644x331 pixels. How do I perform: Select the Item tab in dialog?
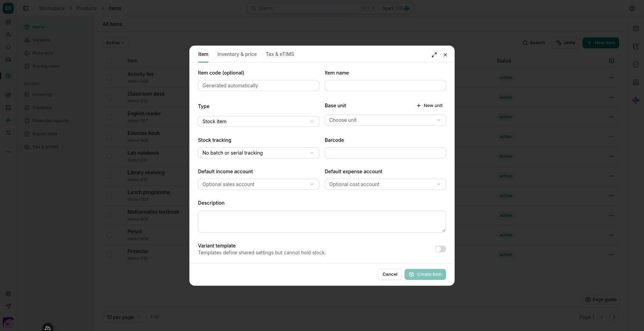203,54
